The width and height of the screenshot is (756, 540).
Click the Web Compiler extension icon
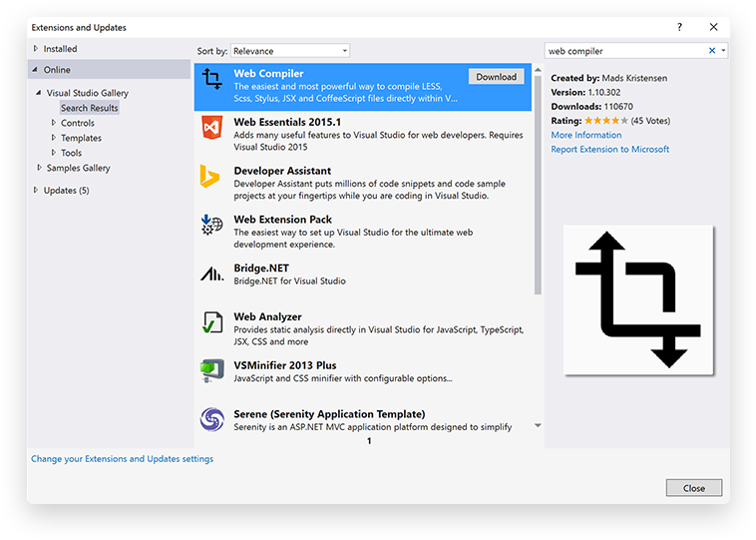pos(212,79)
